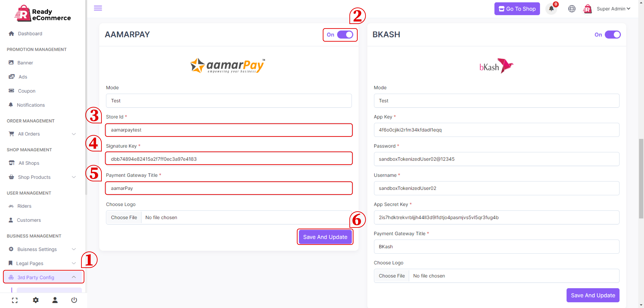
Task: Click the App Secret Key field
Action: click(x=497, y=217)
